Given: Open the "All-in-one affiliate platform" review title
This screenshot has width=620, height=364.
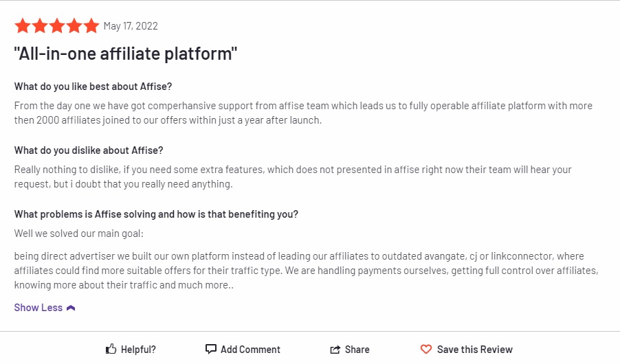Looking at the screenshot, I should [126, 54].
